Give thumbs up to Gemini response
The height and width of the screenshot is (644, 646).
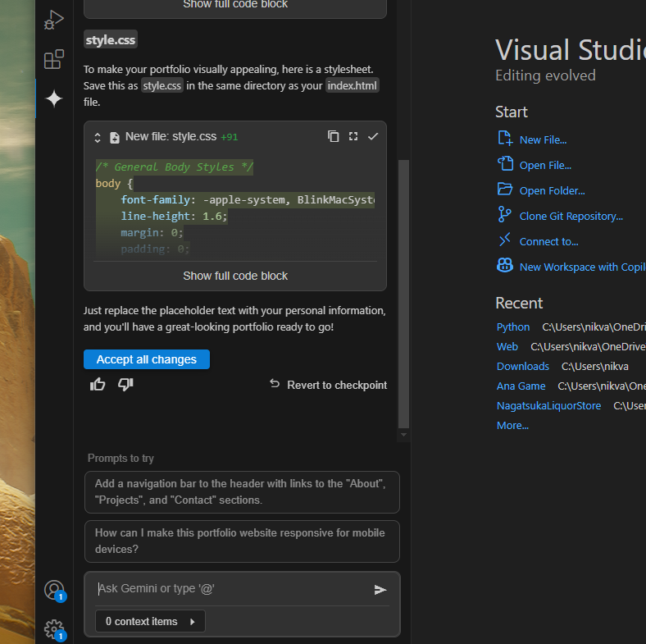coord(98,384)
